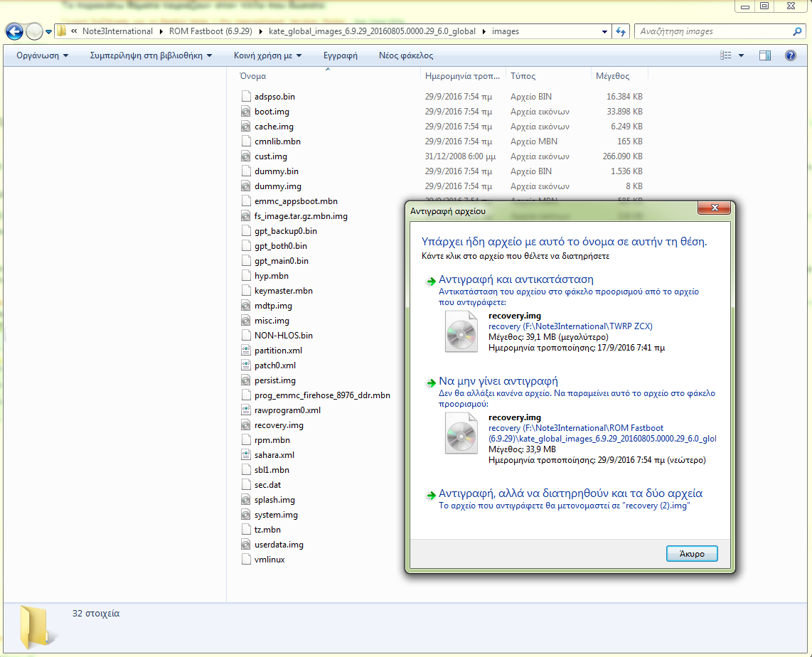Choose Αντιγραφή, αλλά να διατηρηθούν και τα δύο
Image resolution: width=812 pixels, height=657 pixels.
570,493
